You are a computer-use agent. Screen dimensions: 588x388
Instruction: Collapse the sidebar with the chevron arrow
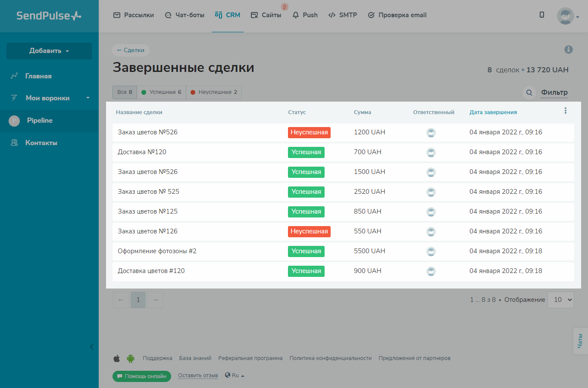point(91,347)
